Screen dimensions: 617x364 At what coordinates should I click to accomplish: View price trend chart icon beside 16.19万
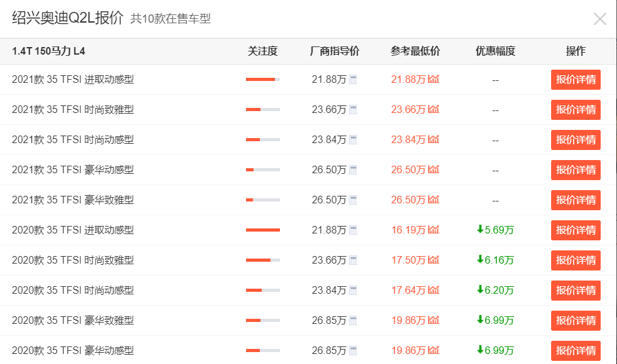[x=434, y=230]
